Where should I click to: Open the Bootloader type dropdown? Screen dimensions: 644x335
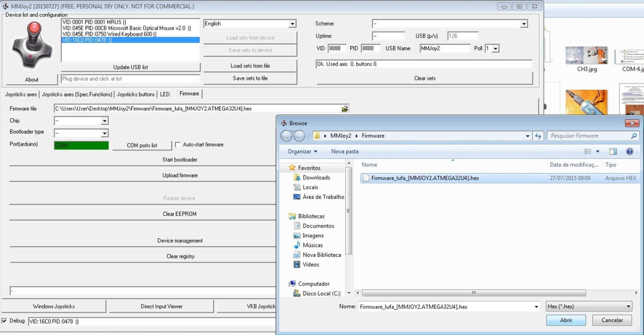click(x=104, y=133)
